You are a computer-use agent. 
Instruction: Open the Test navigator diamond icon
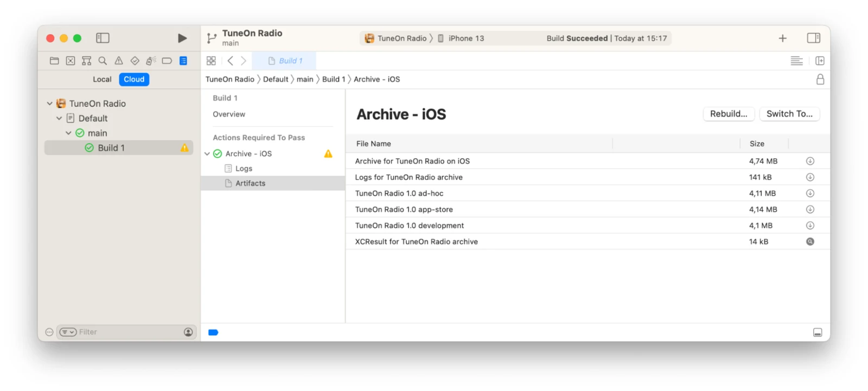(x=135, y=61)
